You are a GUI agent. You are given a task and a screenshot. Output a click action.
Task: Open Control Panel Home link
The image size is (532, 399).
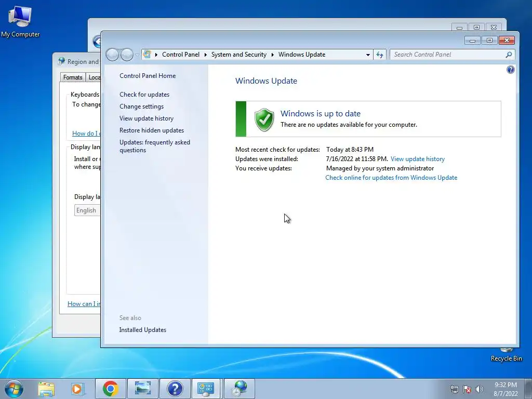tap(148, 76)
